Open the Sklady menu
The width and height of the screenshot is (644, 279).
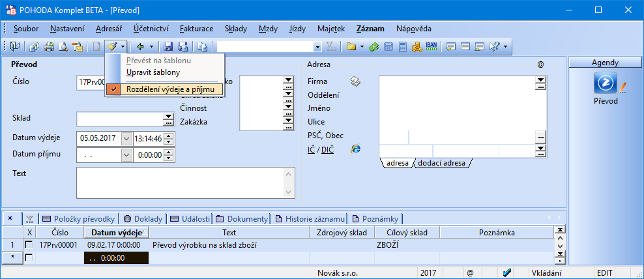[x=236, y=29]
